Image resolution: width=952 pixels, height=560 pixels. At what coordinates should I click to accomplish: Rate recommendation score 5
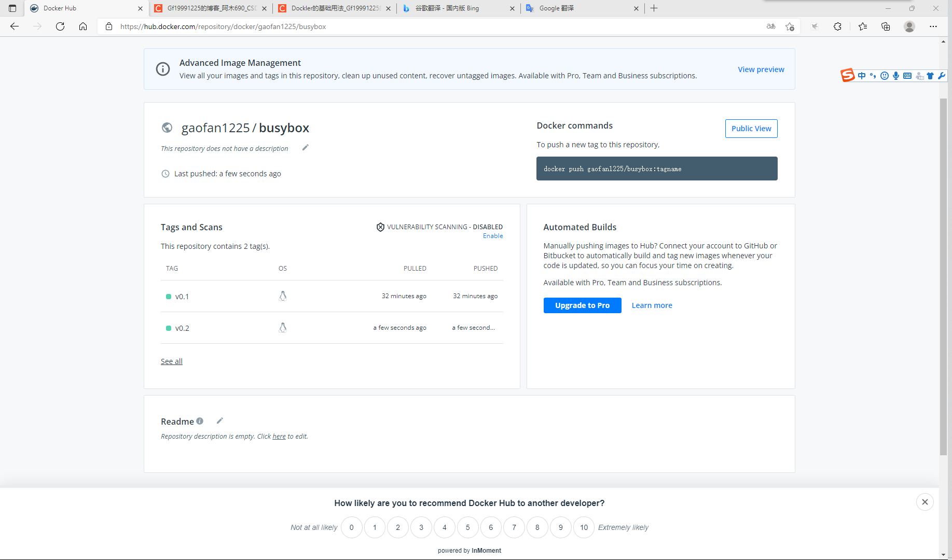point(468,527)
